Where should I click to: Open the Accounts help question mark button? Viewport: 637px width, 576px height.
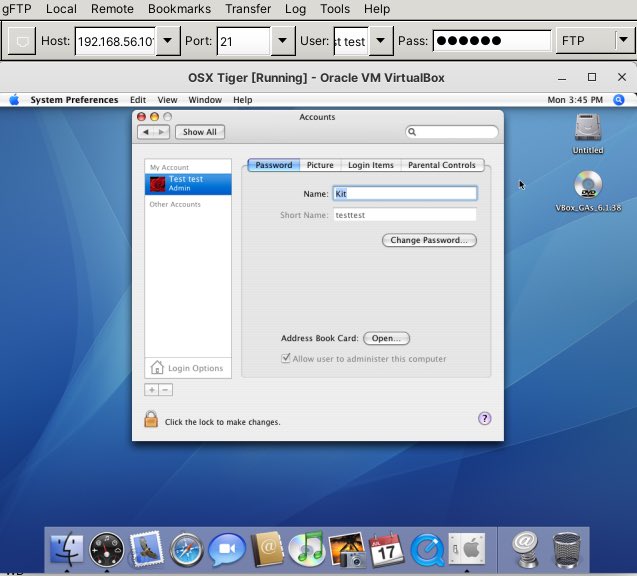484,418
